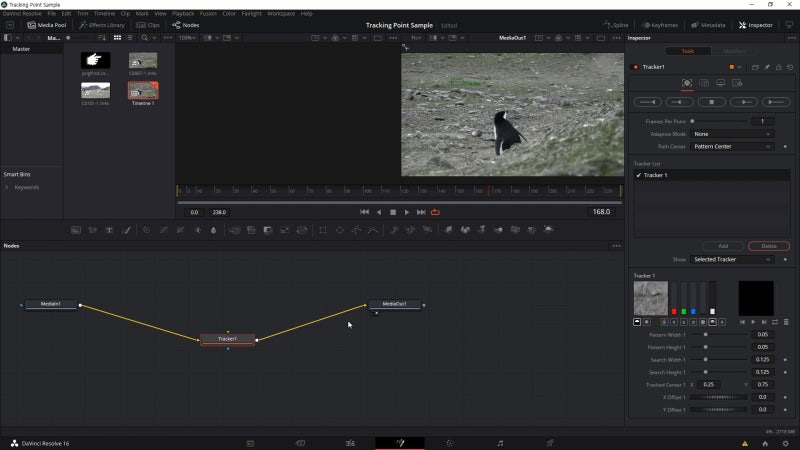This screenshot has height=450, width=800.
Task: Delete tracker pattern trash icon
Action: (x=786, y=322)
